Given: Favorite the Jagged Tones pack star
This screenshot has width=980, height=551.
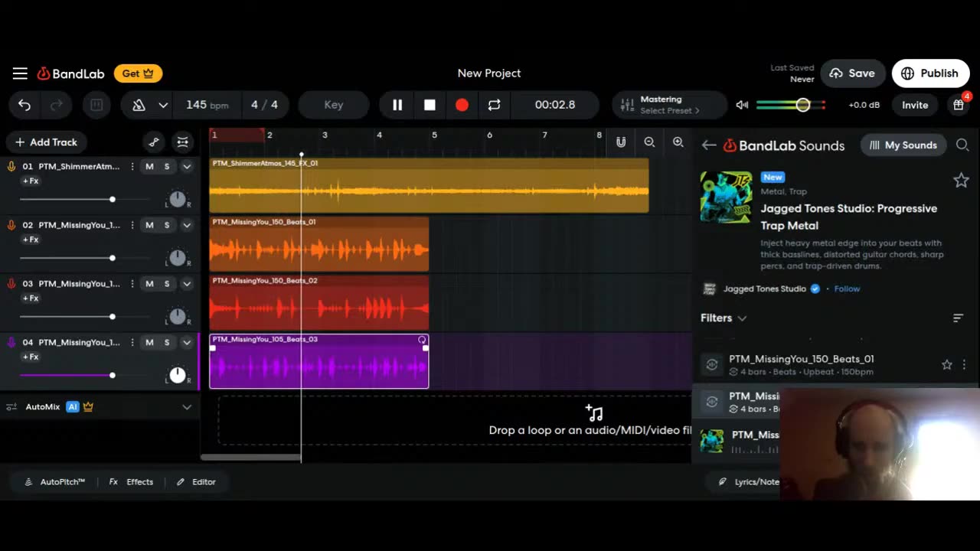Looking at the screenshot, I should coord(961,181).
